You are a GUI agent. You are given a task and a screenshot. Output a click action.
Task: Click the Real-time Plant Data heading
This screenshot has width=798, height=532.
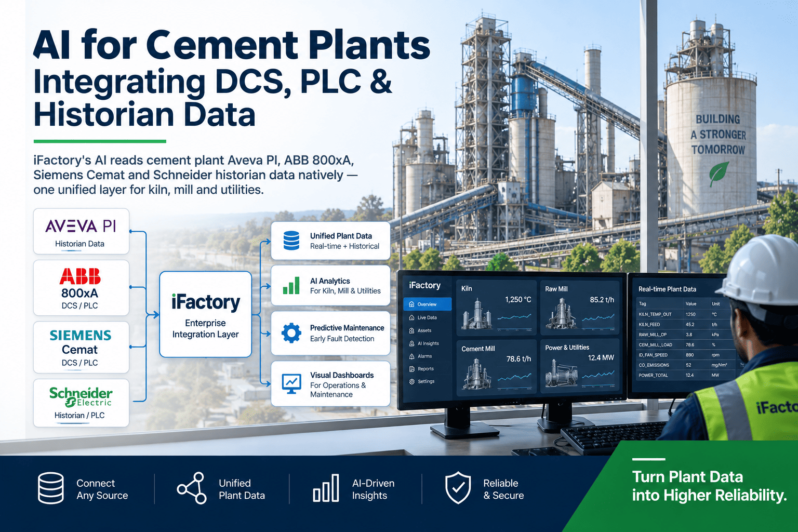click(667, 289)
